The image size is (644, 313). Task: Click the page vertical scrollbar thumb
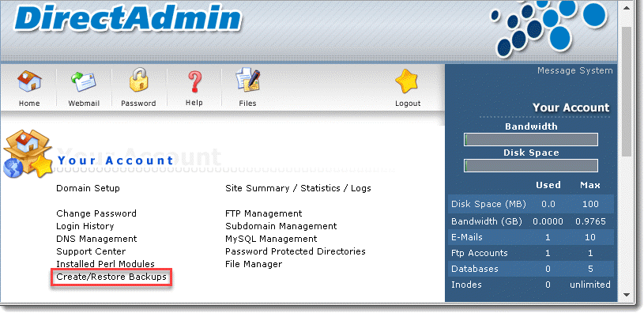(x=627, y=92)
